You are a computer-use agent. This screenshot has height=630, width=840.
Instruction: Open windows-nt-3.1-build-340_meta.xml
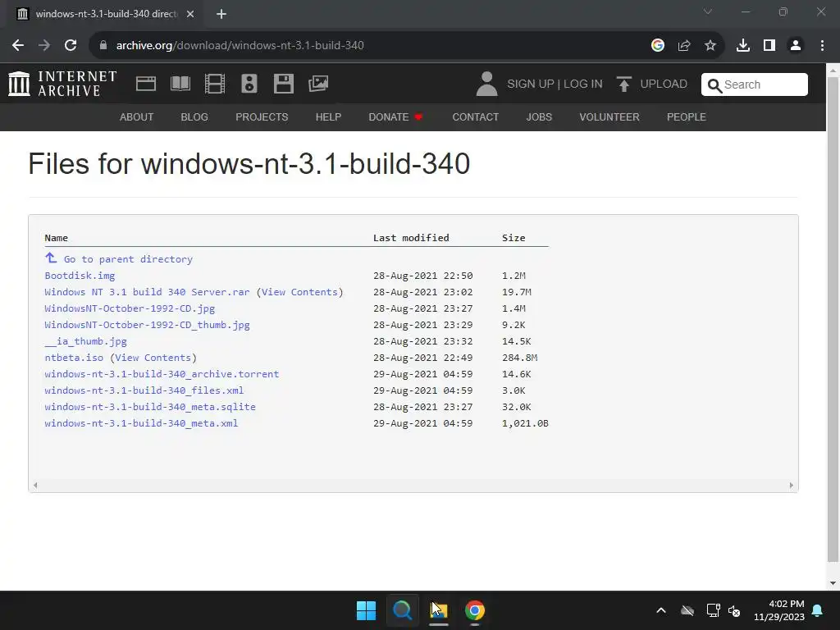pos(141,423)
